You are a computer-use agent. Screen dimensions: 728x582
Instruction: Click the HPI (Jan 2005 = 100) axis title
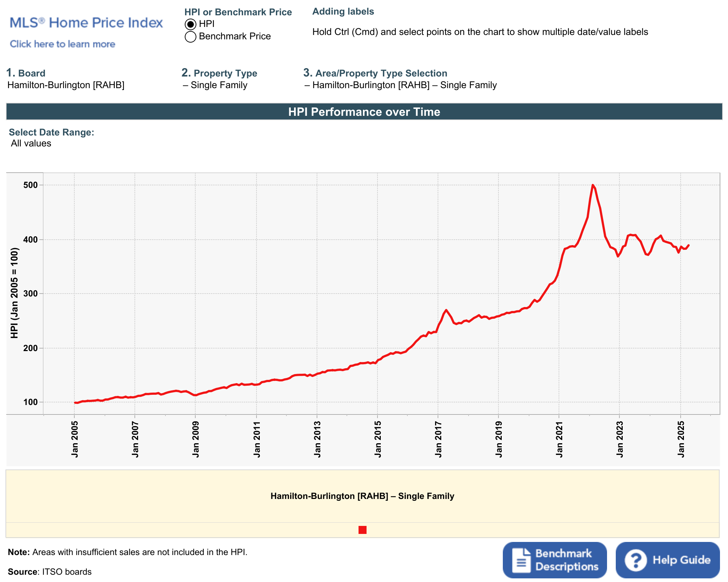(14, 293)
